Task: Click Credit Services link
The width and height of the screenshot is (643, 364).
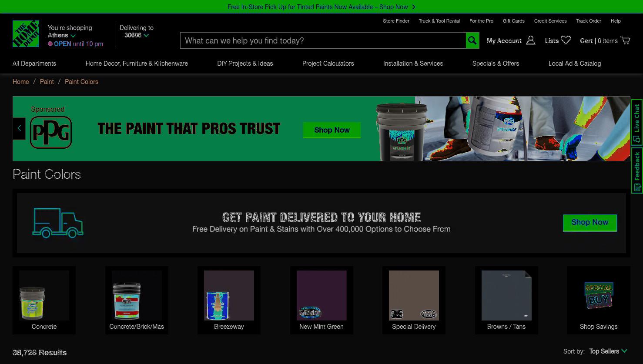Action: pos(550,21)
